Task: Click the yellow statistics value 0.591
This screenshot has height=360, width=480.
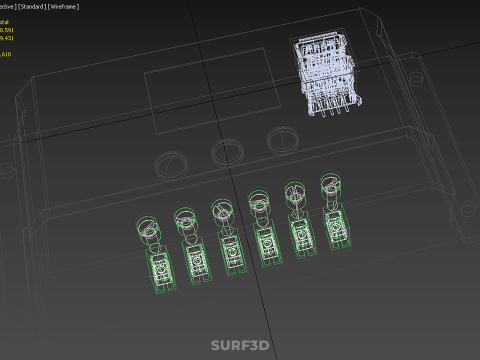Action: tap(7, 30)
